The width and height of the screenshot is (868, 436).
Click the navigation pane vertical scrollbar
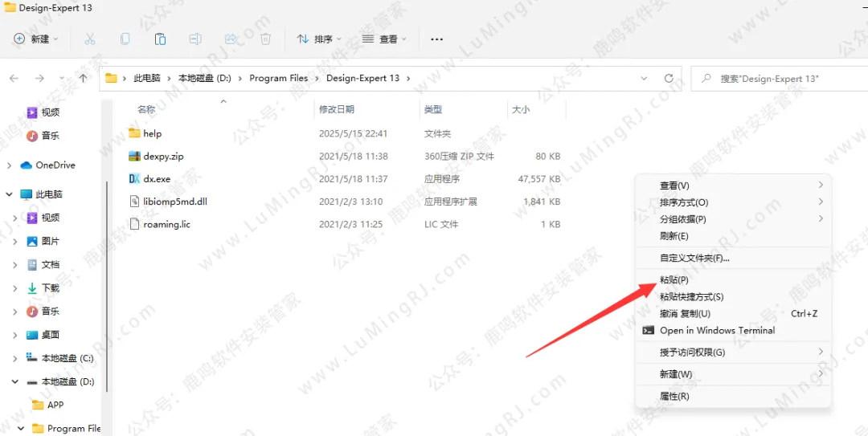[x=107, y=287]
